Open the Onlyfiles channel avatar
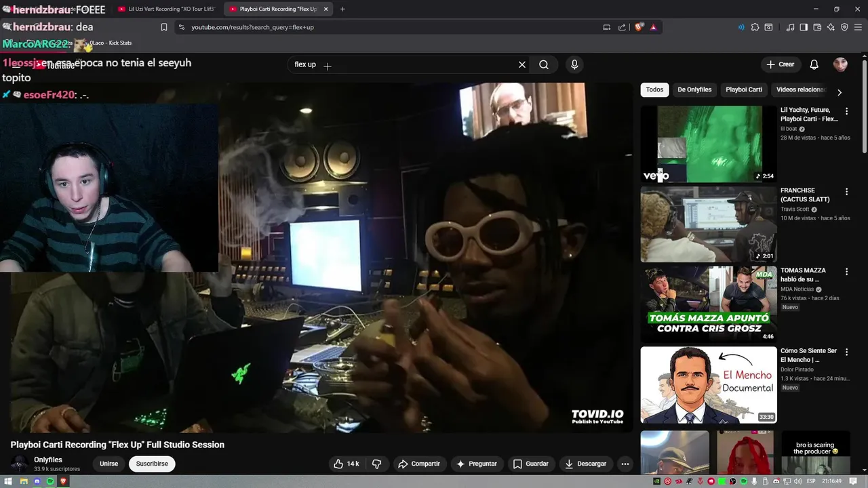 click(20, 464)
